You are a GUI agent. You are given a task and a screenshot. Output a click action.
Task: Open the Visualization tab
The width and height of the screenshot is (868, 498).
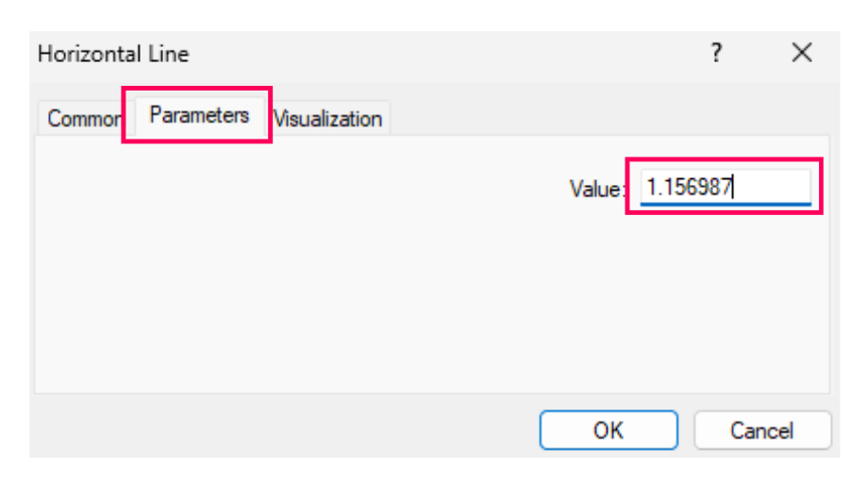(328, 119)
